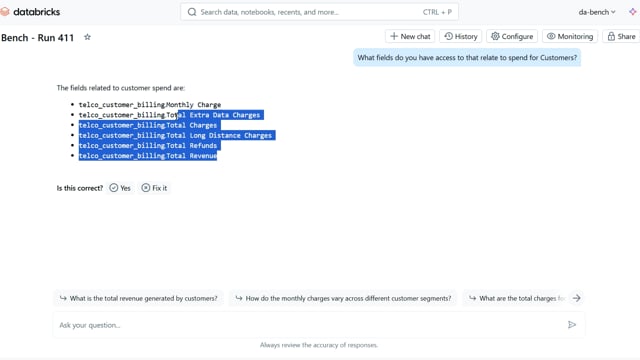Click the CTRL + P shortcut hint
The height and width of the screenshot is (360, 640).
(x=437, y=12)
